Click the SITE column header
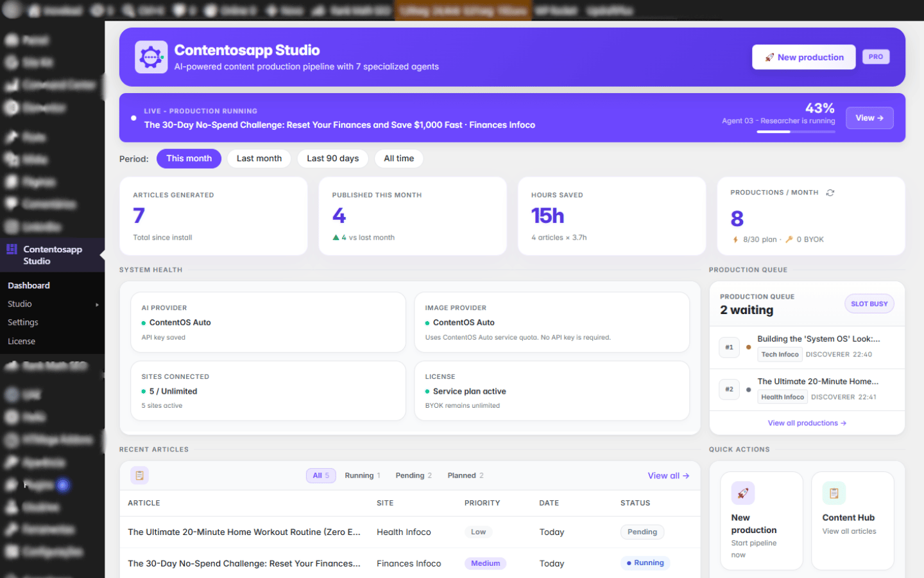This screenshot has height=578, width=924. click(385, 503)
